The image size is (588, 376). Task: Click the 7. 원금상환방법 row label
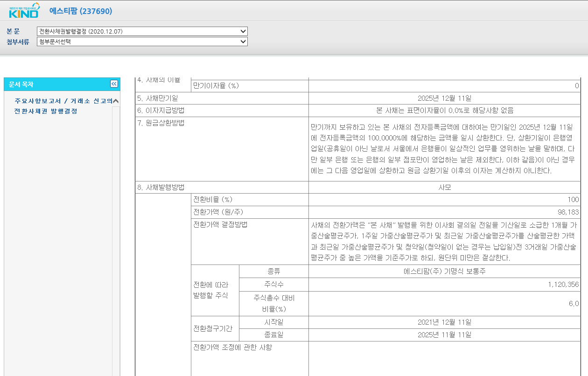click(161, 123)
